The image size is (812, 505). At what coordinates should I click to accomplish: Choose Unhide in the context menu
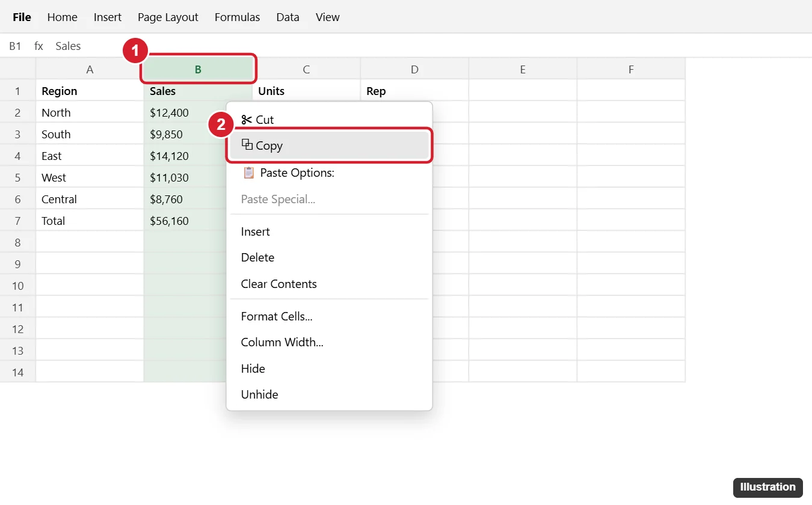329,394
